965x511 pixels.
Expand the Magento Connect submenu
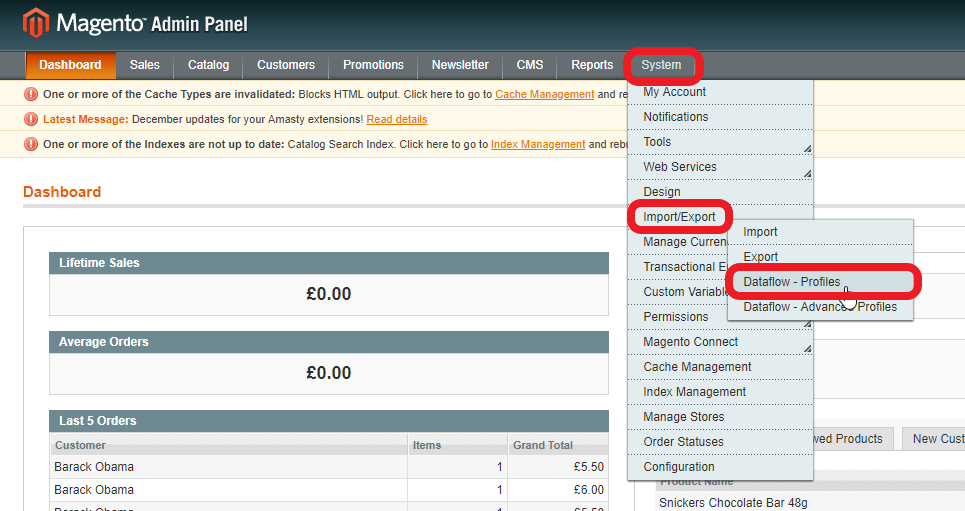pos(720,342)
